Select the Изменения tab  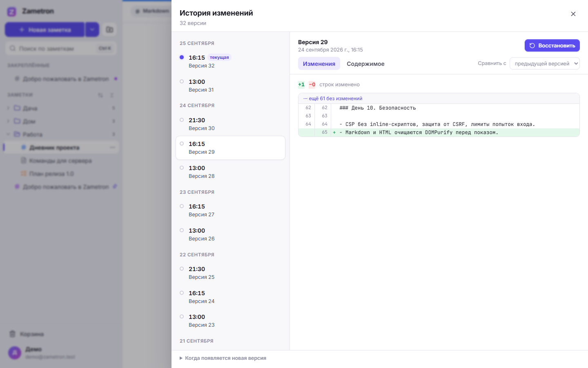click(x=319, y=64)
